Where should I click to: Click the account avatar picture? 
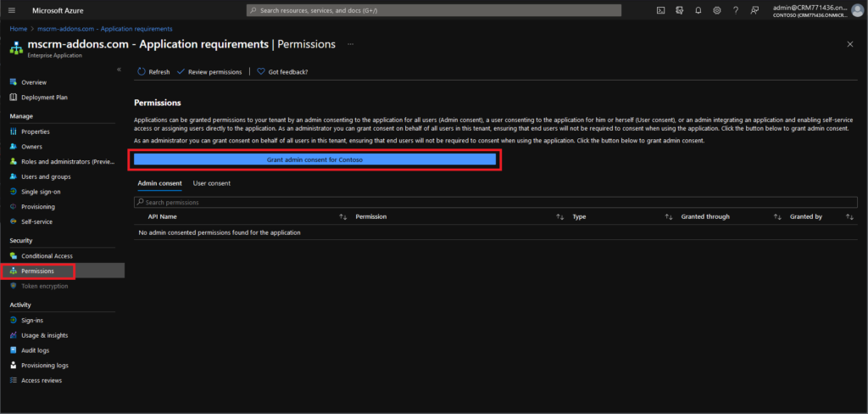(858, 10)
